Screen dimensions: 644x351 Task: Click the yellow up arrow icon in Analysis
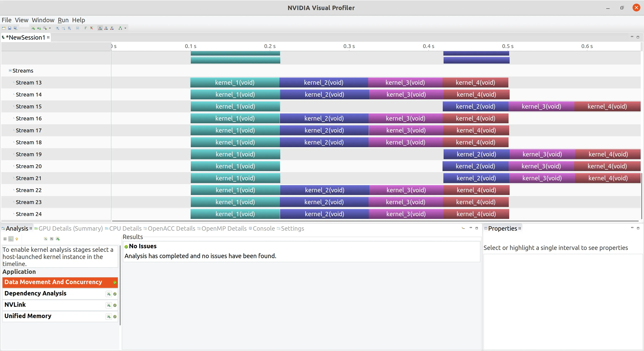tap(17, 239)
